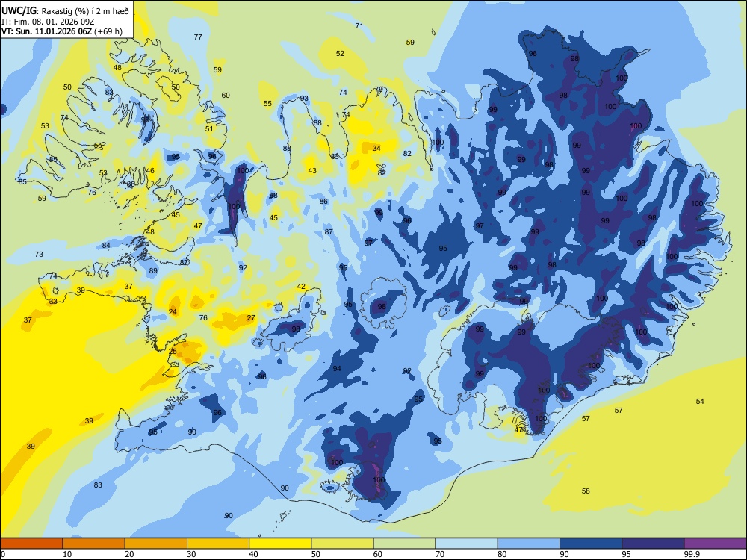Click the humidity value "58" in the southeast sea
The height and width of the screenshot is (560, 747).
pyautogui.click(x=586, y=491)
